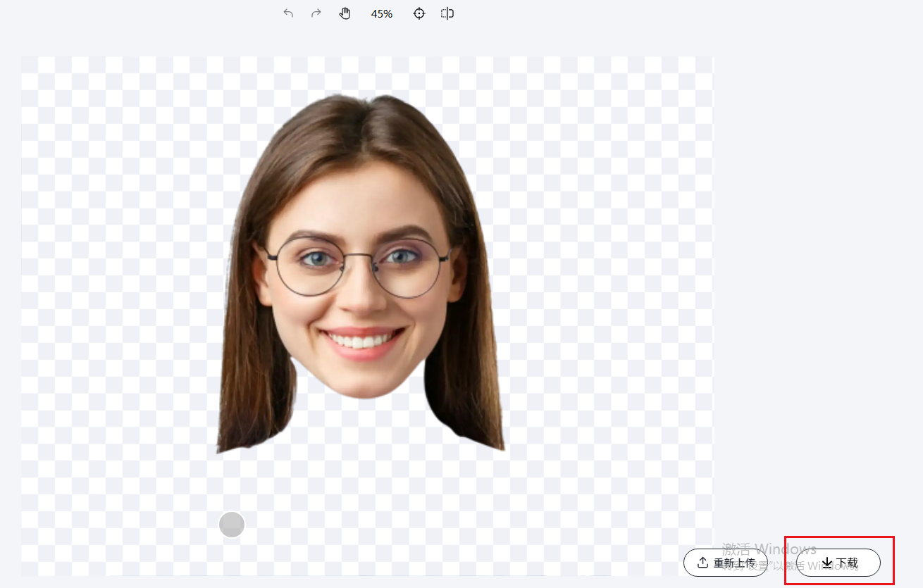923x588 pixels.
Task: Select the hand pan tool
Action: click(345, 13)
